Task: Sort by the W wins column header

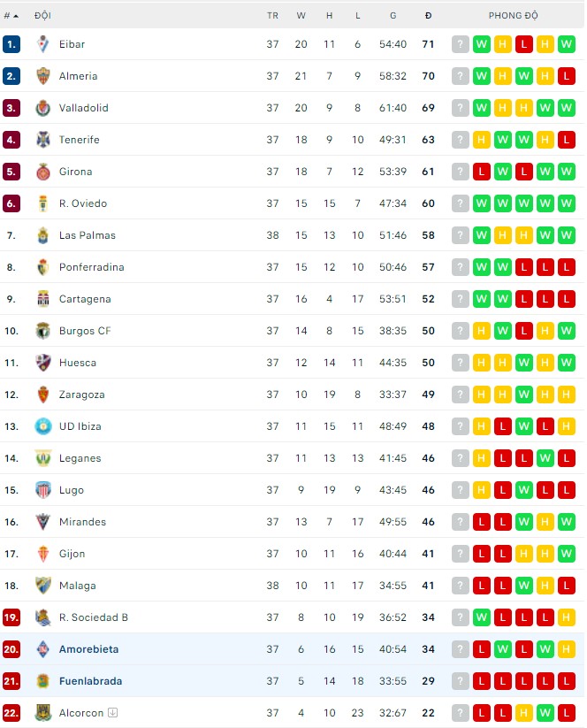Action: coord(301,16)
